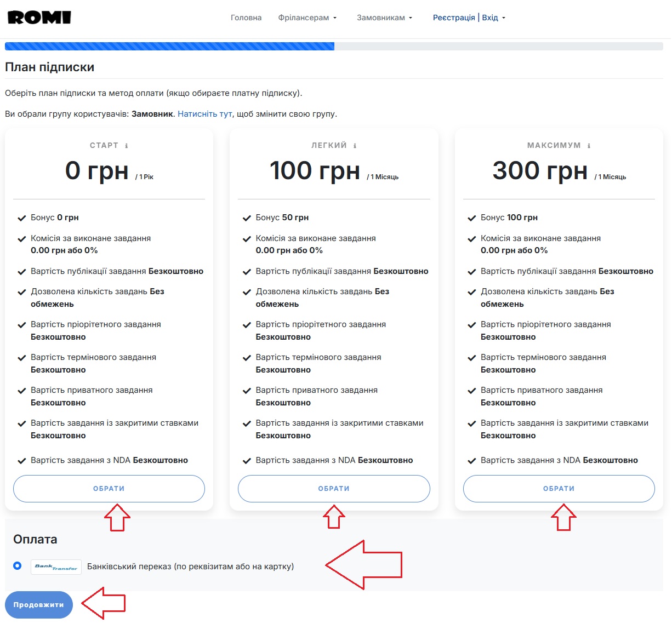Click info icon next to СТАРТ plan
This screenshot has height=635, width=672.
pyautogui.click(x=127, y=146)
